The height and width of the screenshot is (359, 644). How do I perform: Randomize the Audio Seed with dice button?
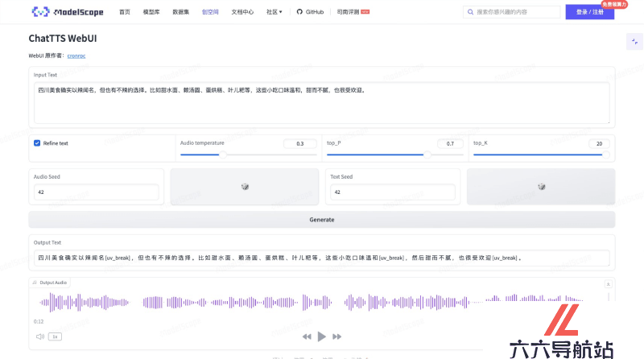[245, 187]
